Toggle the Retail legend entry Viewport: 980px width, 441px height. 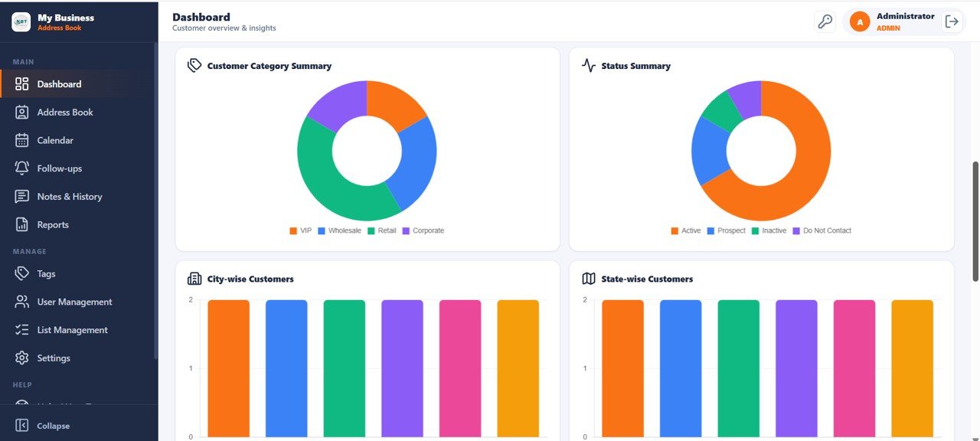coord(382,230)
